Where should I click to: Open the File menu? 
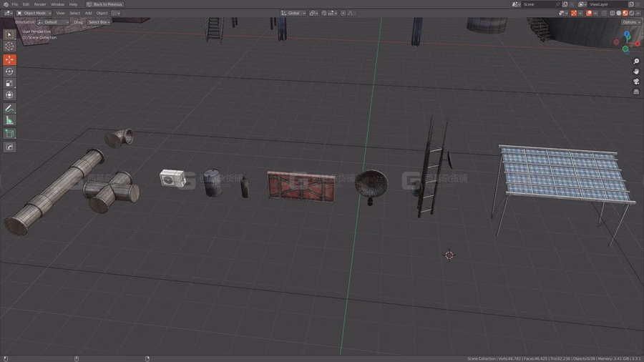[15, 4]
